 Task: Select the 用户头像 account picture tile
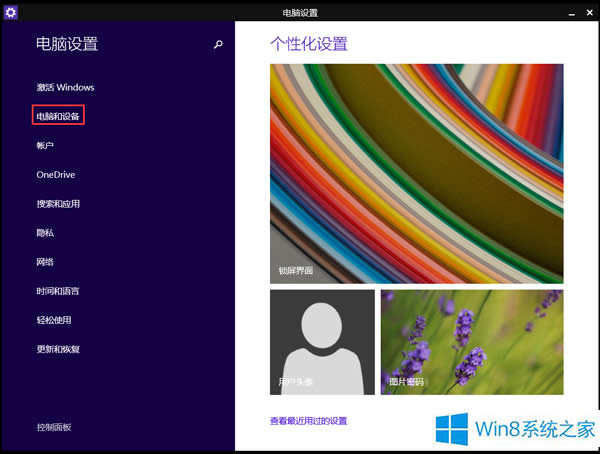tap(322, 341)
